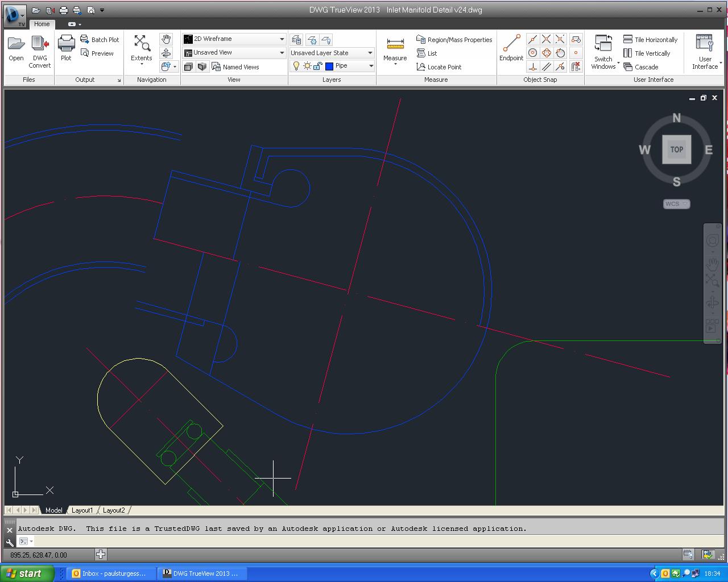Select the Endpoint snap tool
The width and height of the screenshot is (728, 582).
(x=511, y=44)
